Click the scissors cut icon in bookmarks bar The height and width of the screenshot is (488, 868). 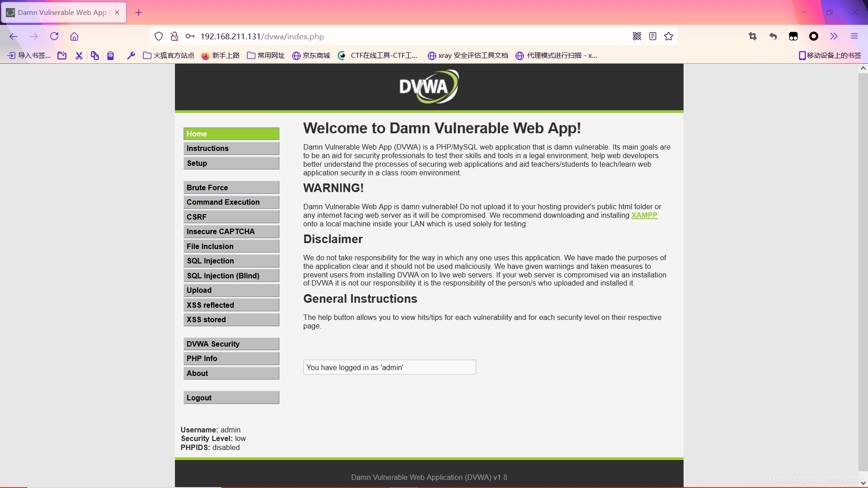point(79,56)
